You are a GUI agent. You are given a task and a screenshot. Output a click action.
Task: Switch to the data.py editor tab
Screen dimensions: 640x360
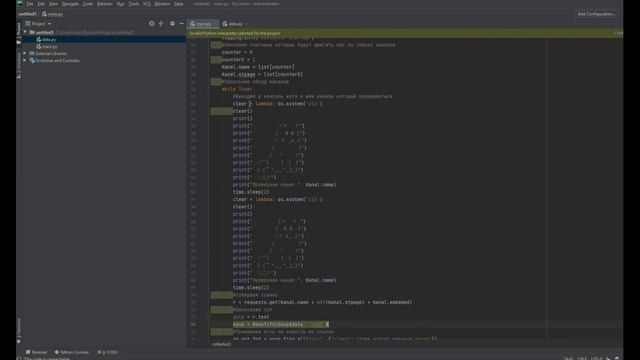[x=233, y=24]
